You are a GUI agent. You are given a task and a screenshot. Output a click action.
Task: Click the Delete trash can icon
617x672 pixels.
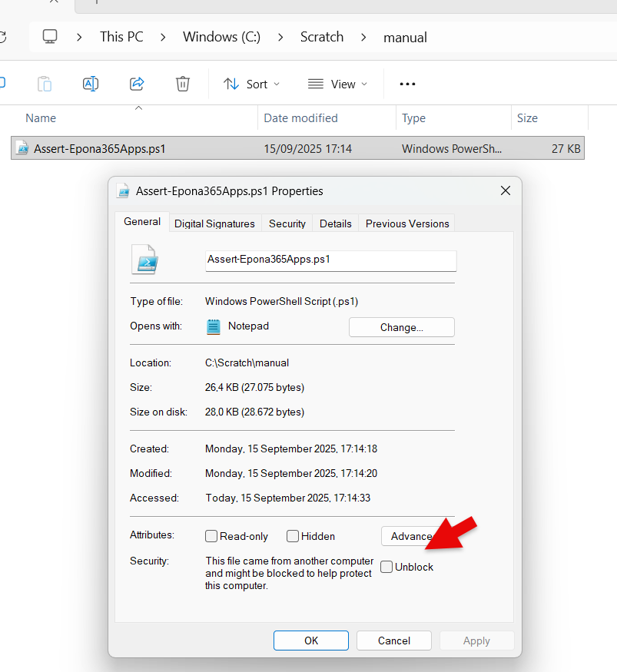(182, 84)
